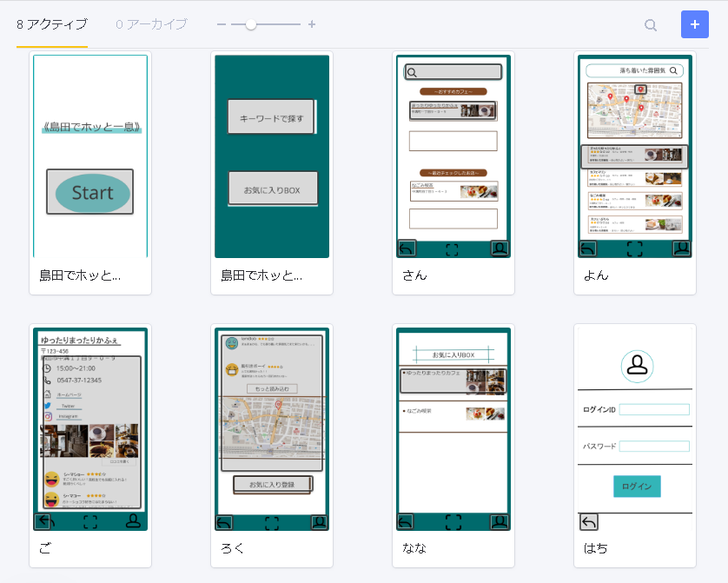
Task: Click the search bar in さん screen
Action: click(x=453, y=72)
